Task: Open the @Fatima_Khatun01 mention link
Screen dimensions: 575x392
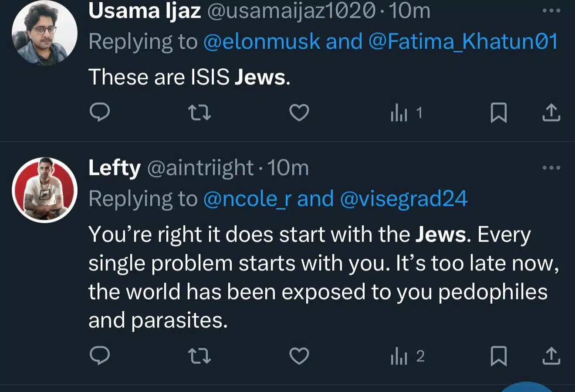Action: pos(463,42)
